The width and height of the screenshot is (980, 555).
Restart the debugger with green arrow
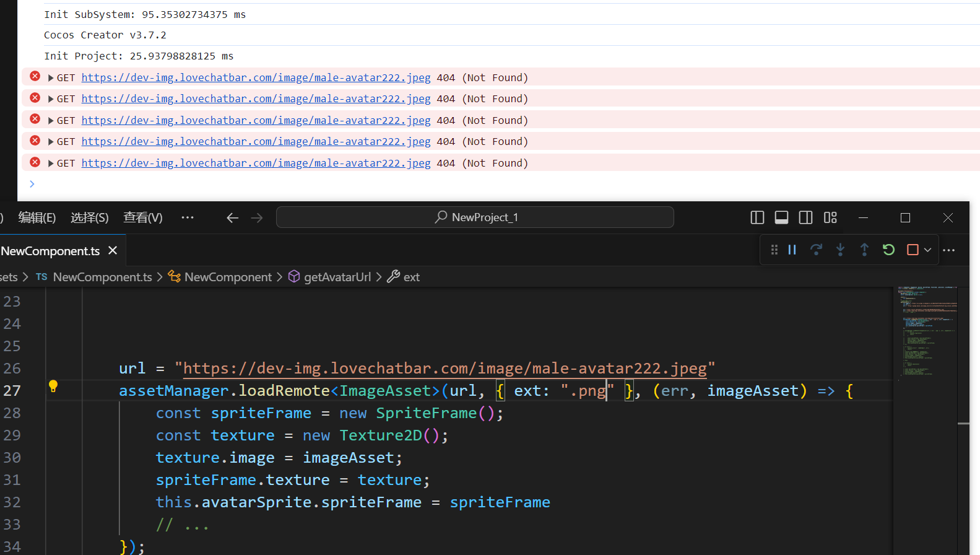888,250
